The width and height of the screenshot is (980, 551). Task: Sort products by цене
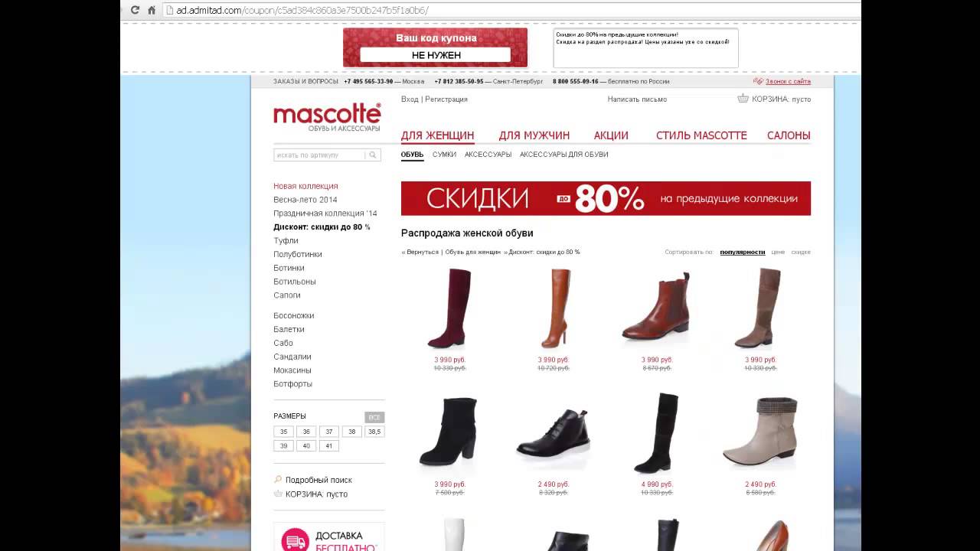(x=778, y=252)
